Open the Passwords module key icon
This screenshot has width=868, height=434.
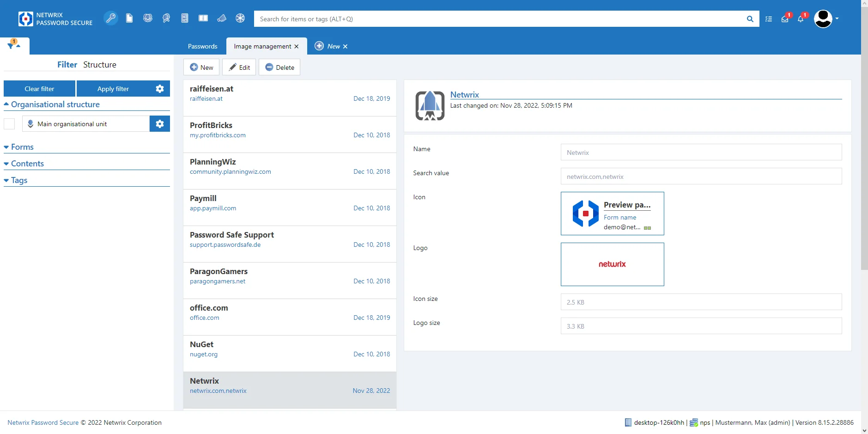pyautogui.click(x=111, y=18)
